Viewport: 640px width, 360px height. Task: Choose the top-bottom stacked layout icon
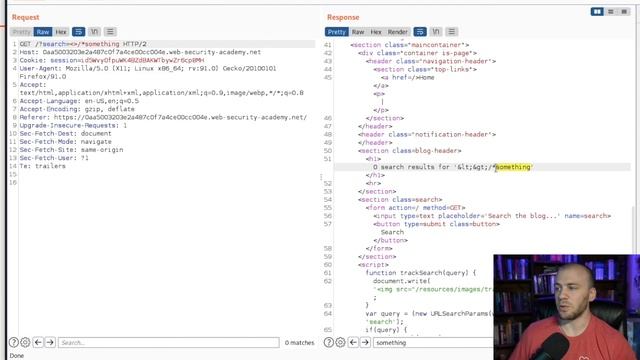pyautogui.click(x=611, y=12)
